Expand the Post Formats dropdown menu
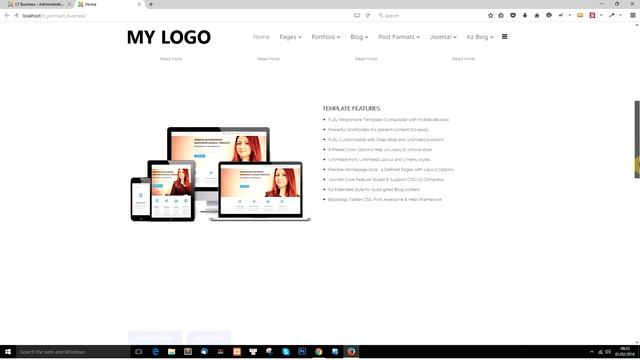Viewport: 640px width, 360px height. tap(399, 37)
